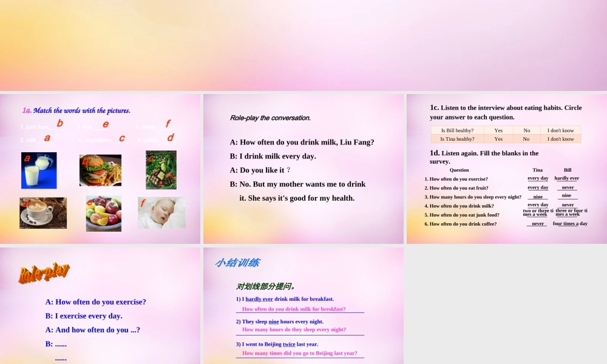Screen dimensions: 607x364
Task: Choose I don't know for Is Bill healthy
Action: pos(561,130)
